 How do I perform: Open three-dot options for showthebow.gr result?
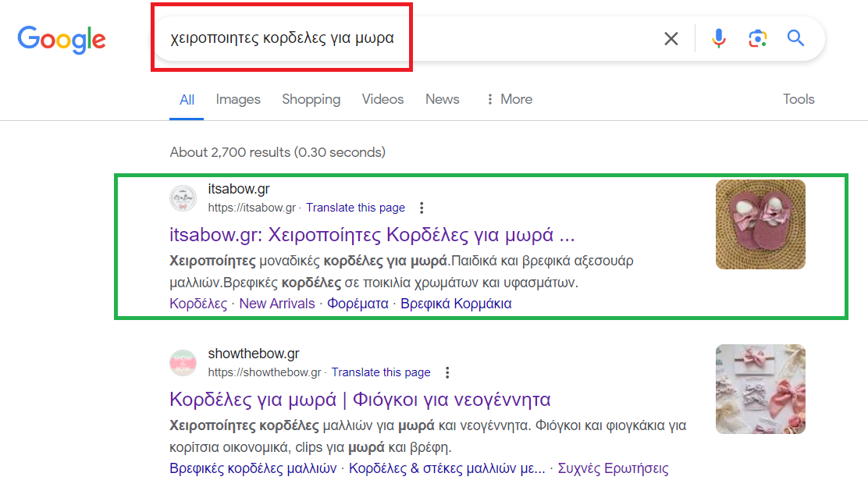(x=447, y=372)
